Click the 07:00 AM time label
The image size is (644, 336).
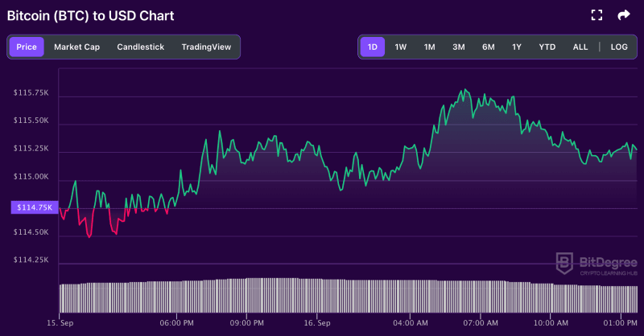click(x=481, y=323)
